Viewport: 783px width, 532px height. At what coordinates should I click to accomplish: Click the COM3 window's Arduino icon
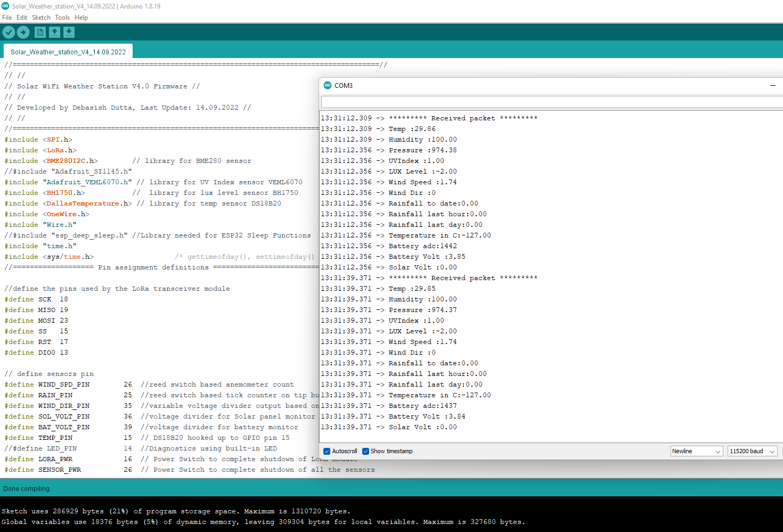point(328,85)
